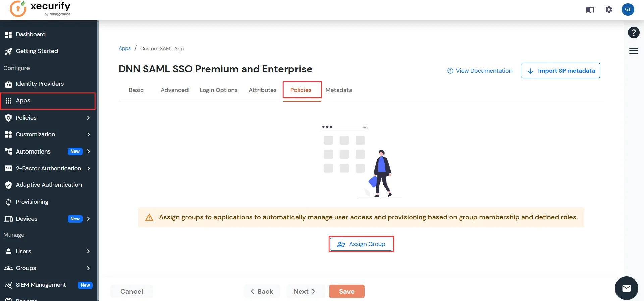Click the Provisioning sync icon

click(8, 202)
